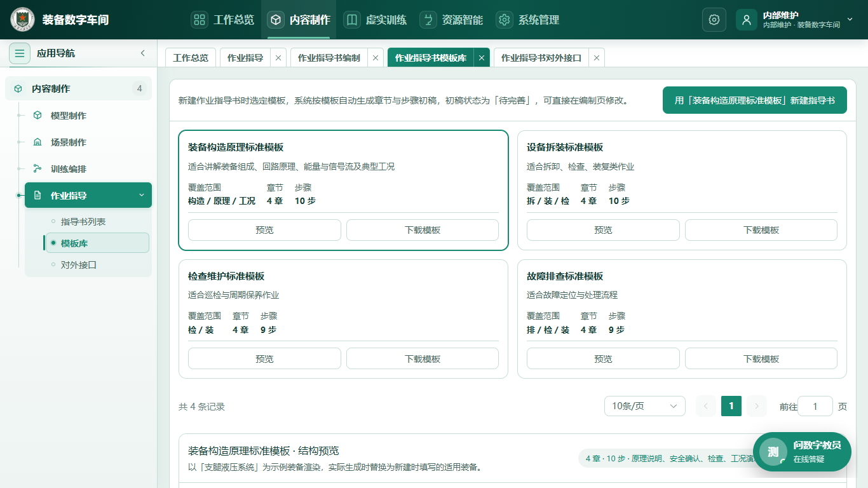Click the 作业指导 document icon
Screen dimensions: 868x488
click(x=37, y=196)
